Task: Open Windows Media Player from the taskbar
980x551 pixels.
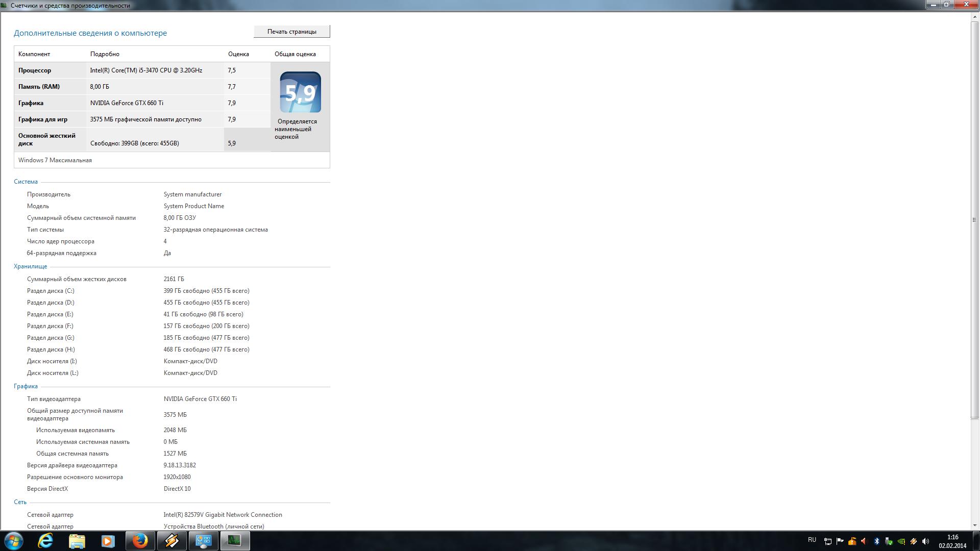Action: [108, 541]
